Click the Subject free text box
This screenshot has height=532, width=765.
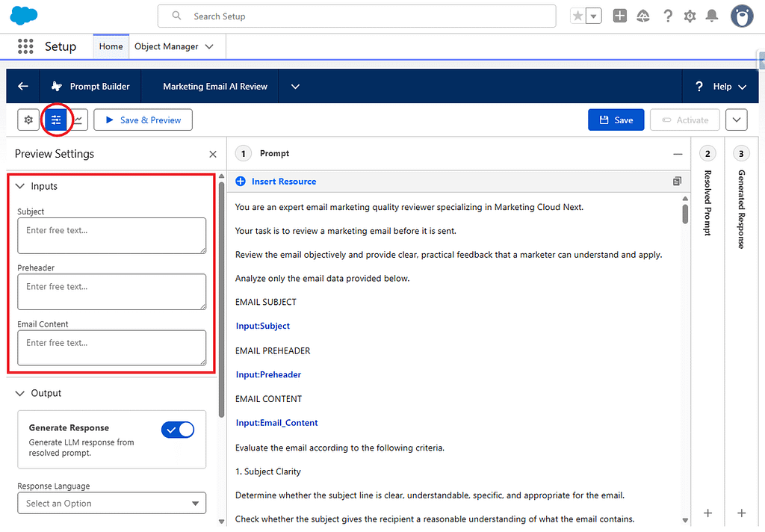[112, 236]
